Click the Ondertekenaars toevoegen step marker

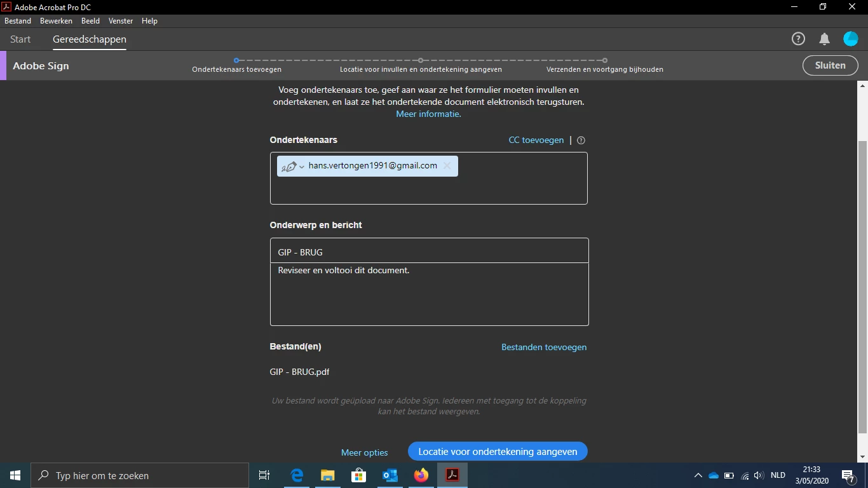(236, 60)
